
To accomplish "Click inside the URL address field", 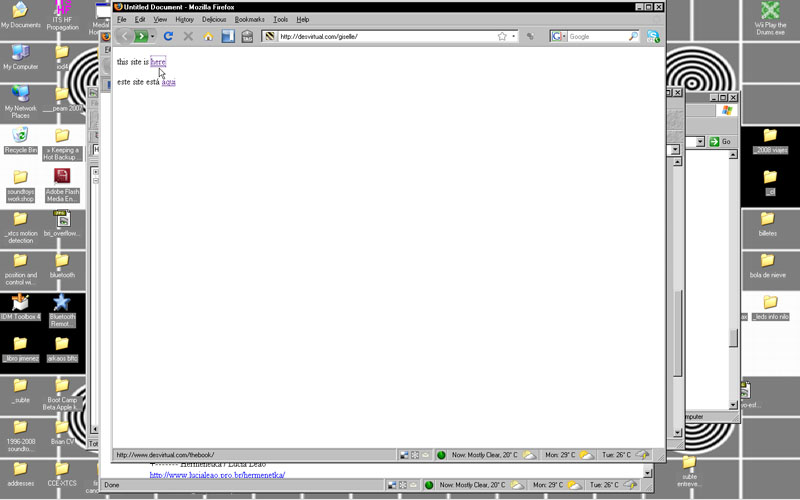I will 380,36.
